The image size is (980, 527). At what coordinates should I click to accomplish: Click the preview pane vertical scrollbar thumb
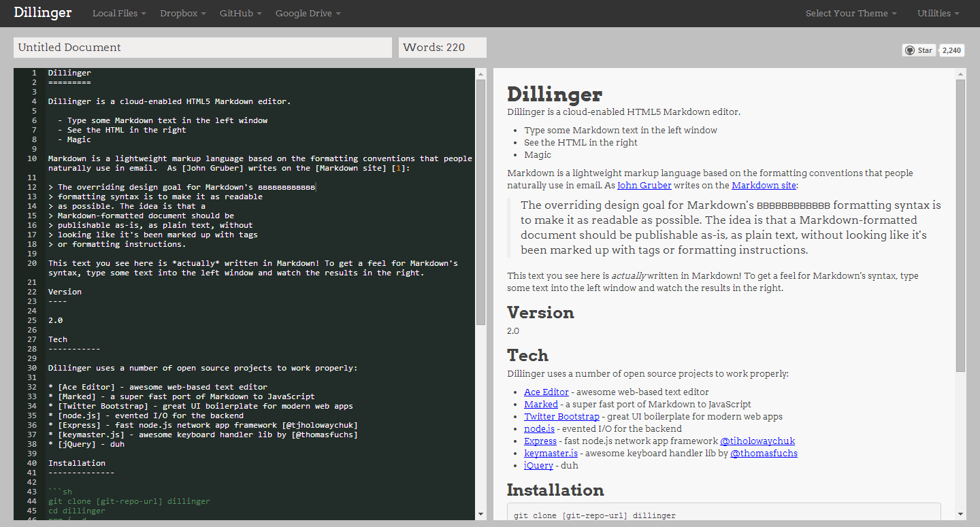[960, 226]
